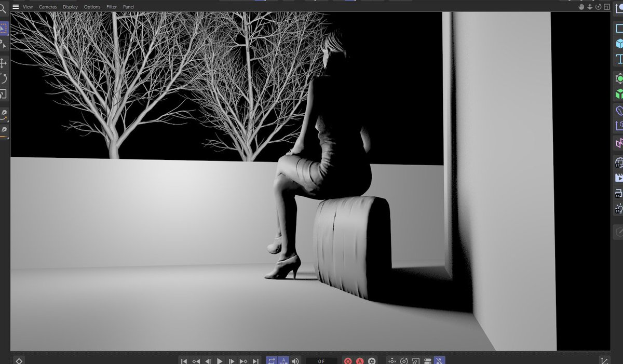The height and width of the screenshot is (364, 623).
Task: Jump to the previous keyframe
Action: tap(196, 361)
